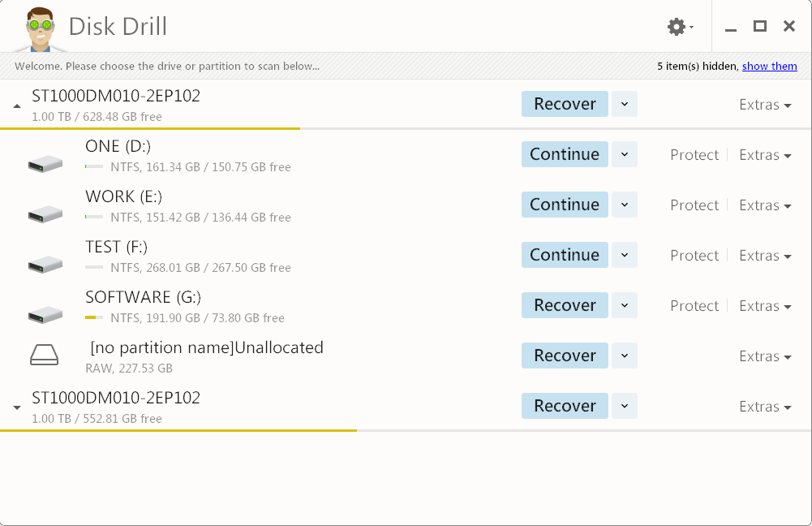The width and height of the screenshot is (812, 526).
Task: Expand the second ST1000DM010-2EP102 drive
Action: [16, 406]
